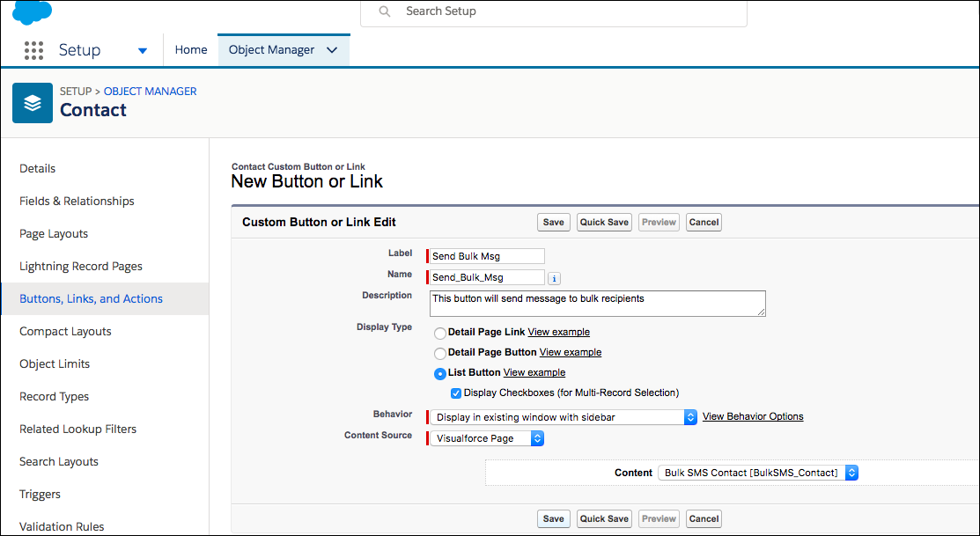
Task: Expand the Object Manager tab chevron
Action: 333,50
